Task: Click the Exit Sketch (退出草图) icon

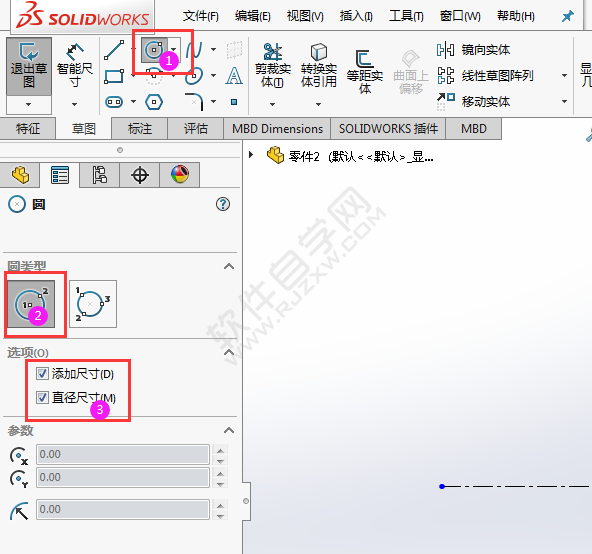Action: 29,51
